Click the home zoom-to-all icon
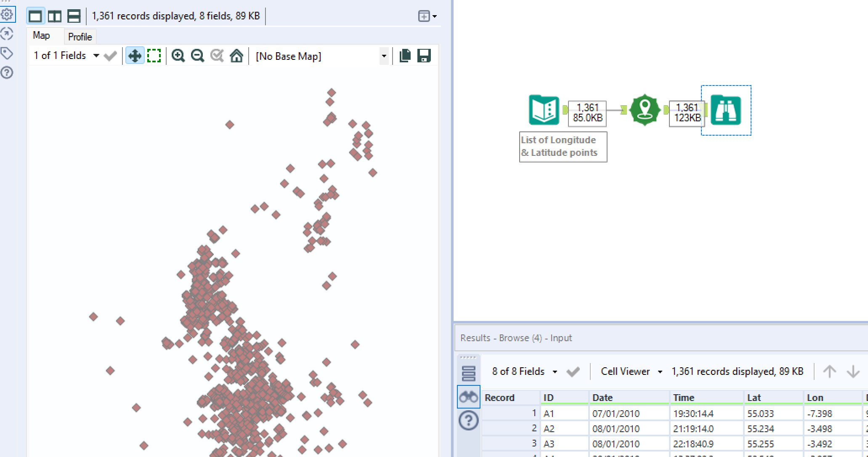 (x=236, y=56)
